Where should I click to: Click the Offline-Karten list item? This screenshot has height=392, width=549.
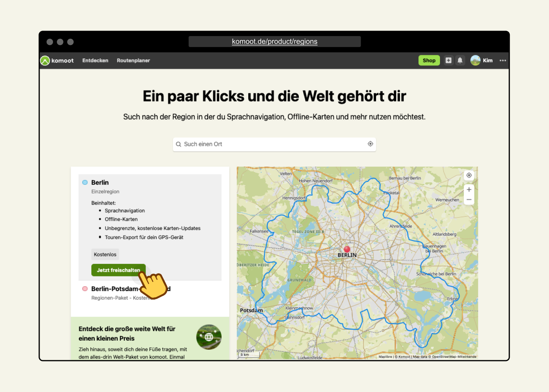121,219
